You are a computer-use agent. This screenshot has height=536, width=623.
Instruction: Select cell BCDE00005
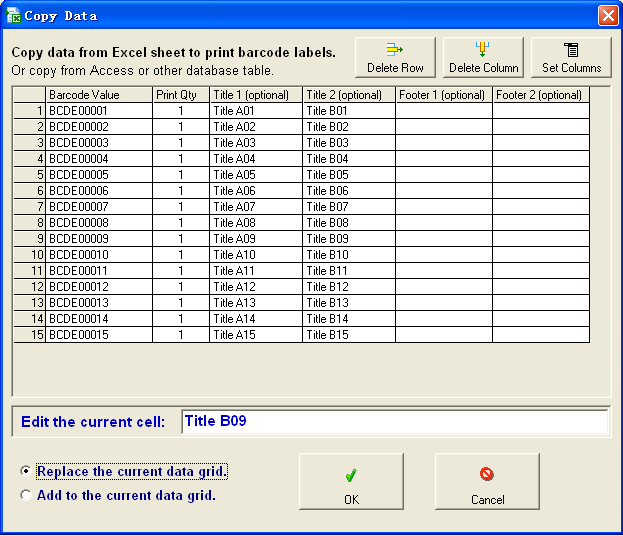[99, 175]
